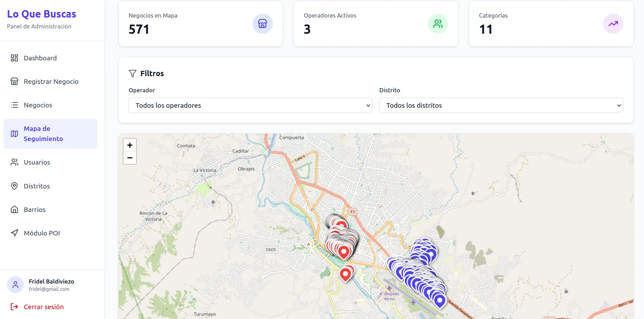Zoom out on the map
644x319 pixels.
(130, 158)
